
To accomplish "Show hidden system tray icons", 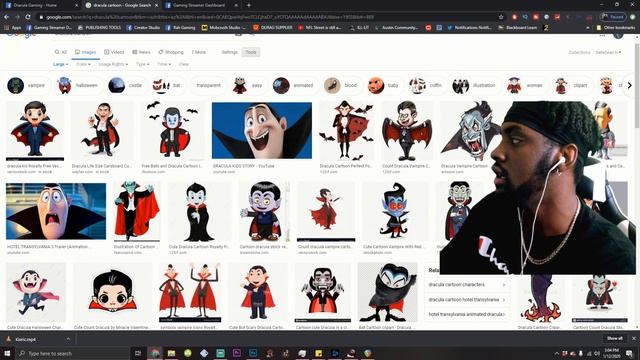I will click(x=557, y=353).
